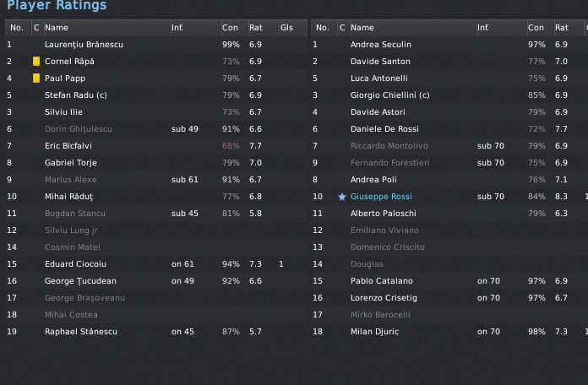Open Gabriel Torje's player page
The image size is (588, 385).
pos(71,163)
